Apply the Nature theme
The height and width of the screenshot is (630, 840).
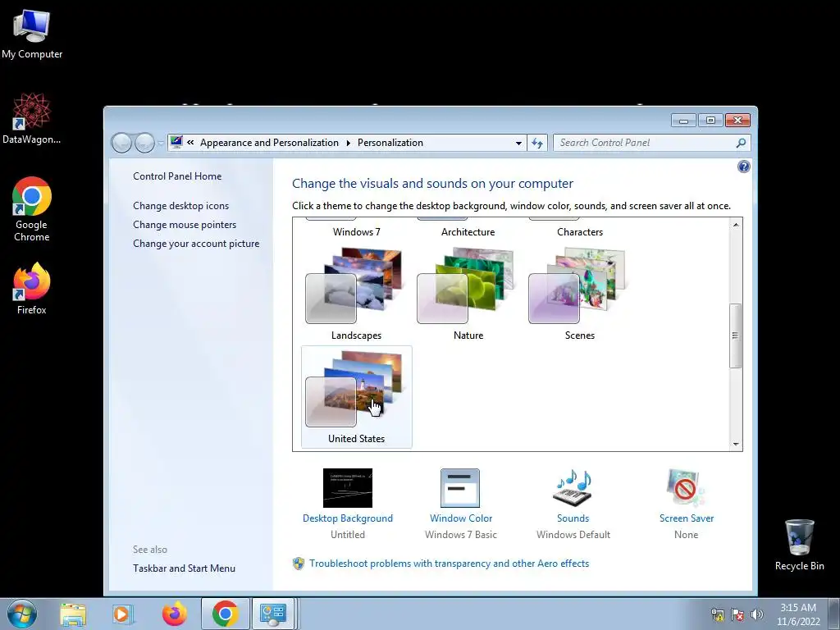468,294
